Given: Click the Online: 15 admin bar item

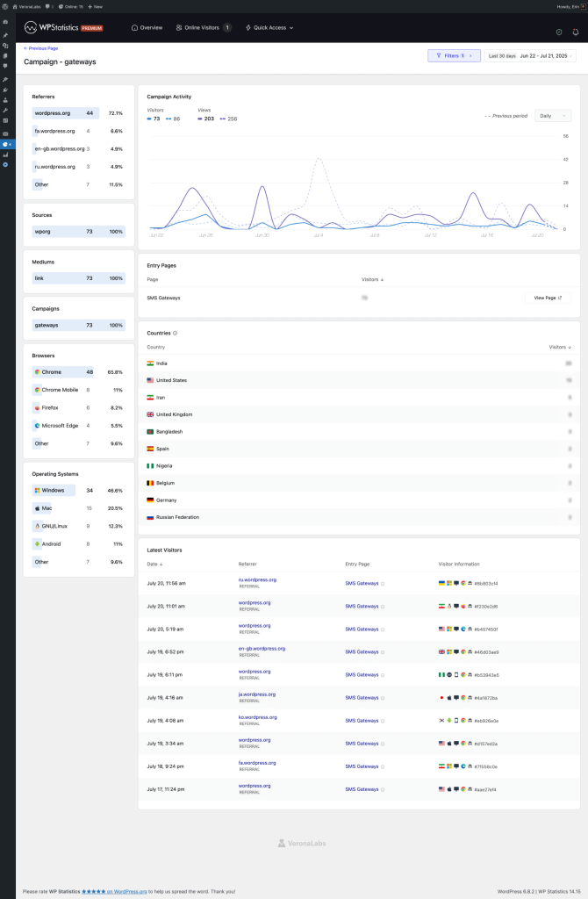Looking at the screenshot, I should coord(71,7).
